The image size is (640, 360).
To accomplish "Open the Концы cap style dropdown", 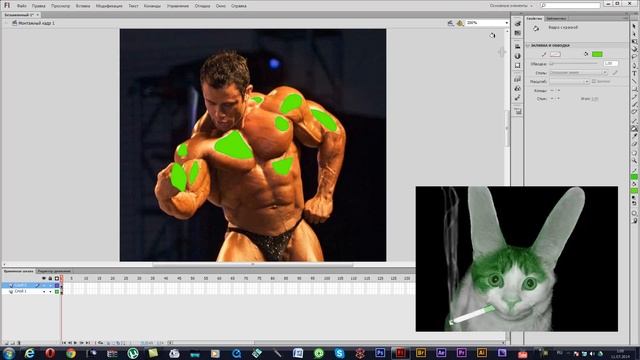I will click(x=555, y=91).
